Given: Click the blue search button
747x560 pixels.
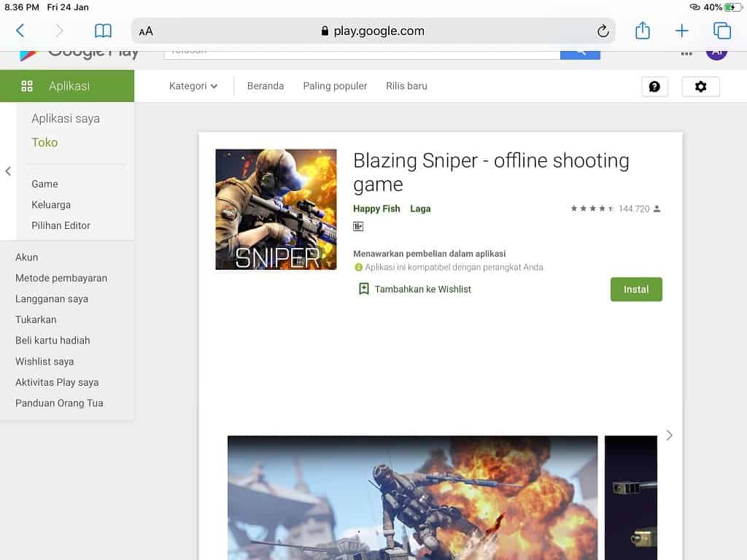Looking at the screenshot, I should tap(580, 54).
